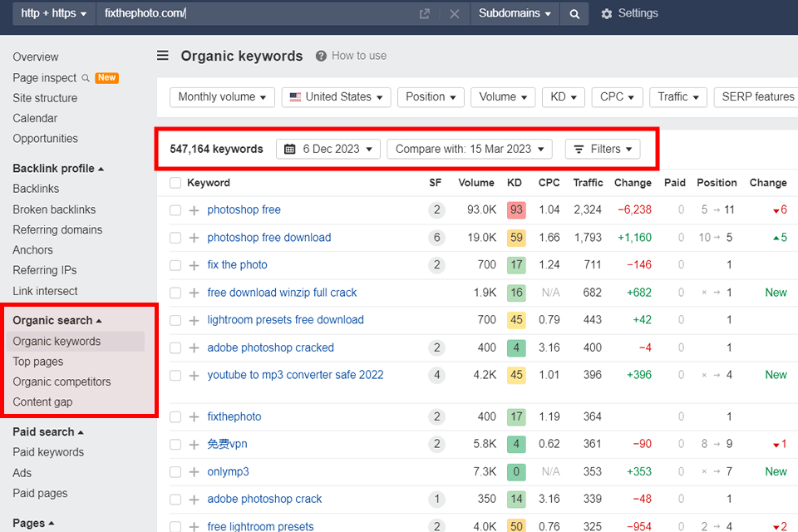This screenshot has width=798, height=532.
Task: Click plus icon for 'fixthephoto' keyword
Action: (x=194, y=417)
